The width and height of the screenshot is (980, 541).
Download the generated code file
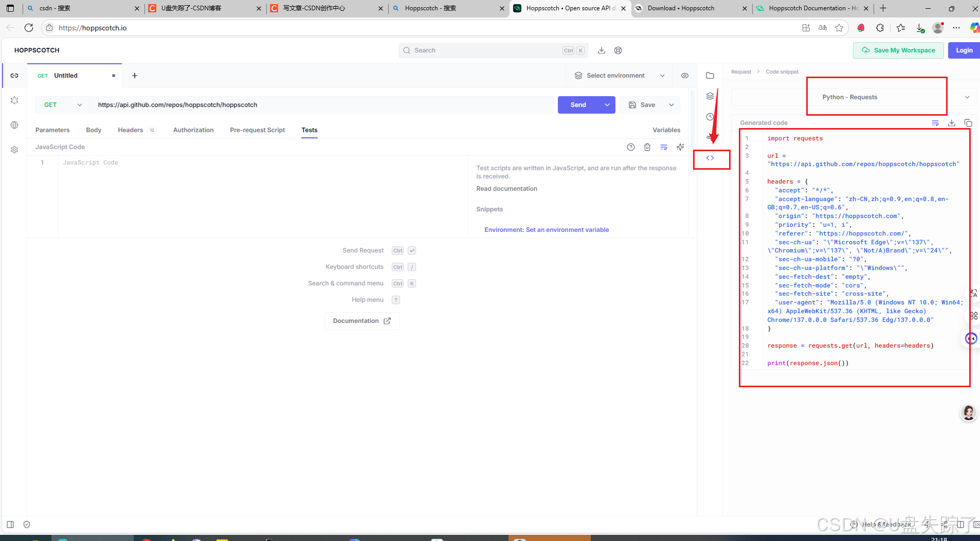952,123
